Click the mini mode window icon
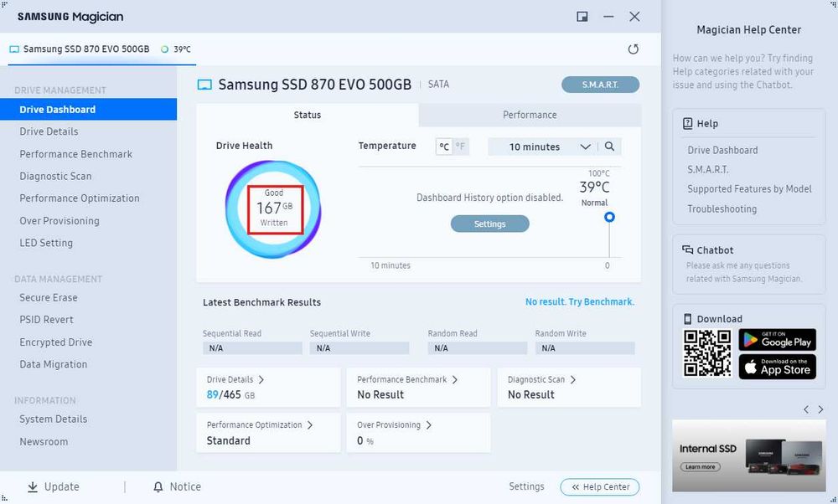The width and height of the screenshot is (838, 504). click(582, 17)
